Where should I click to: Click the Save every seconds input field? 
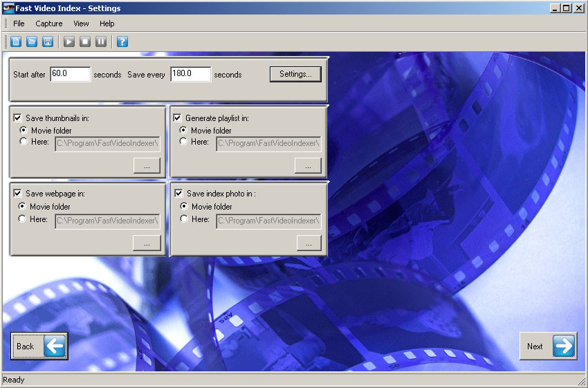(190, 74)
